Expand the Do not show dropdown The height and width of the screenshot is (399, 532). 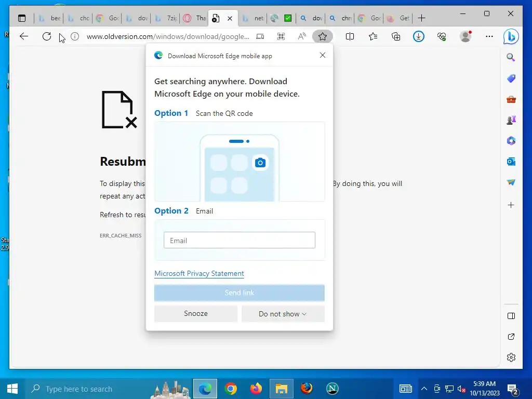coord(283,314)
